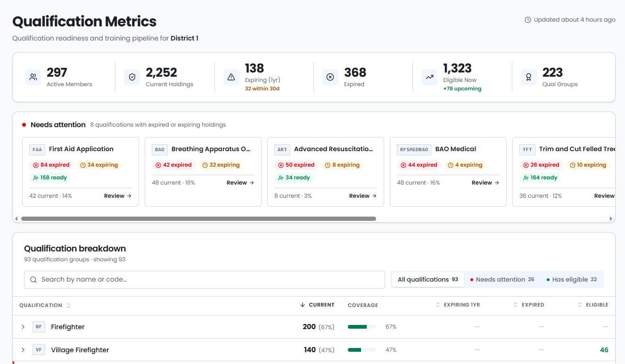Click the 10 expiring tag on Trim and Cut card
The width and height of the screenshot is (625, 364).
click(588, 165)
